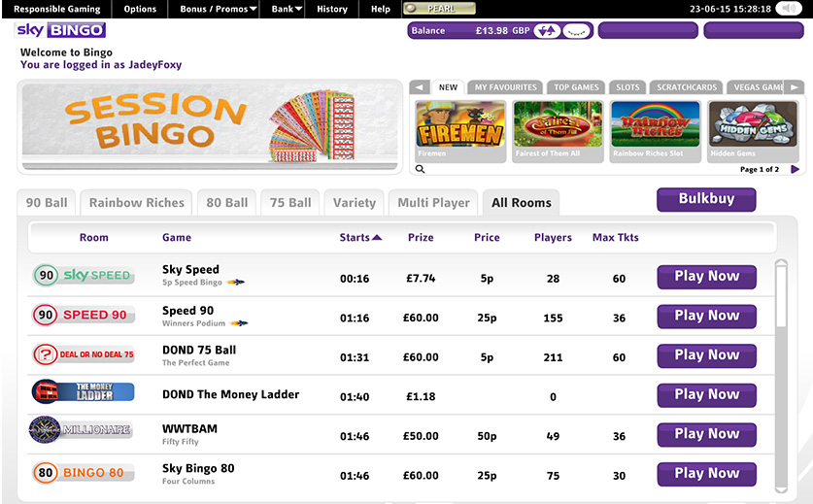Image resolution: width=813 pixels, height=504 pixels.
Task: Select the All Rooms tab
Action: (522, 202)
